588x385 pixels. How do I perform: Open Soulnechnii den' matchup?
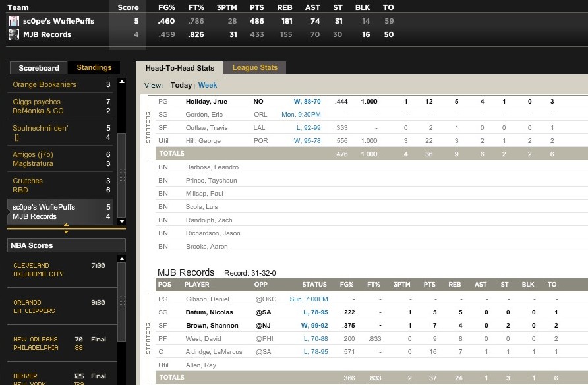[x=40, y=128]
